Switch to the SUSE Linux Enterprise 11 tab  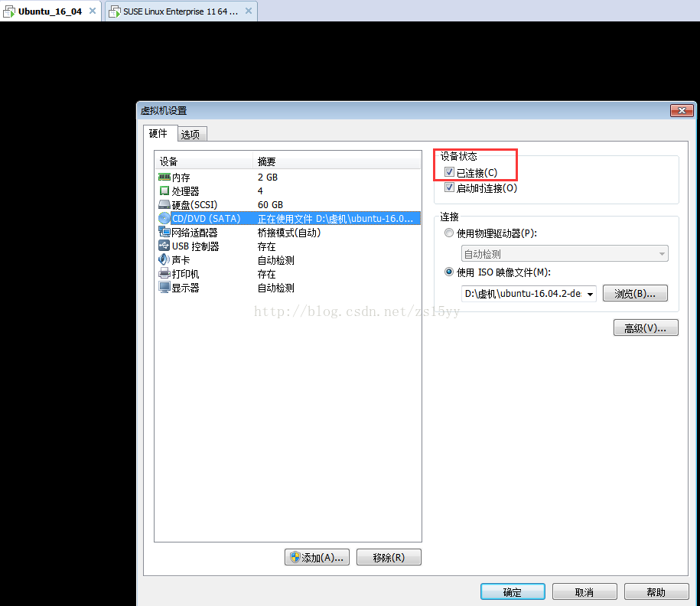(x=181, y=11)
